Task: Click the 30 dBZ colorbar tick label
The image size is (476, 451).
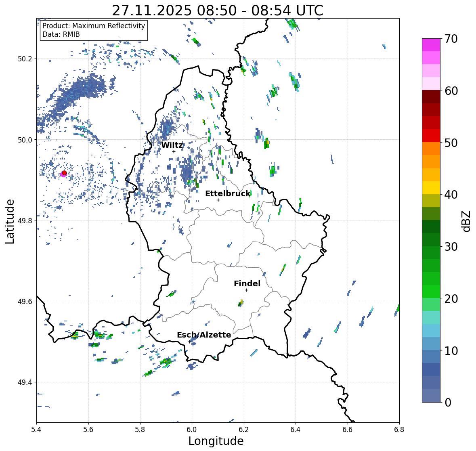Action: tap(451, 247)
